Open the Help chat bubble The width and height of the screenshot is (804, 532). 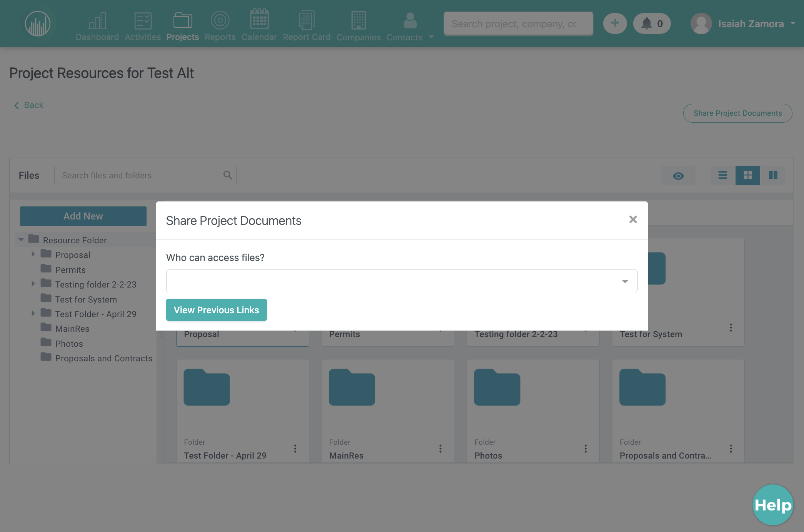(773, 505)
